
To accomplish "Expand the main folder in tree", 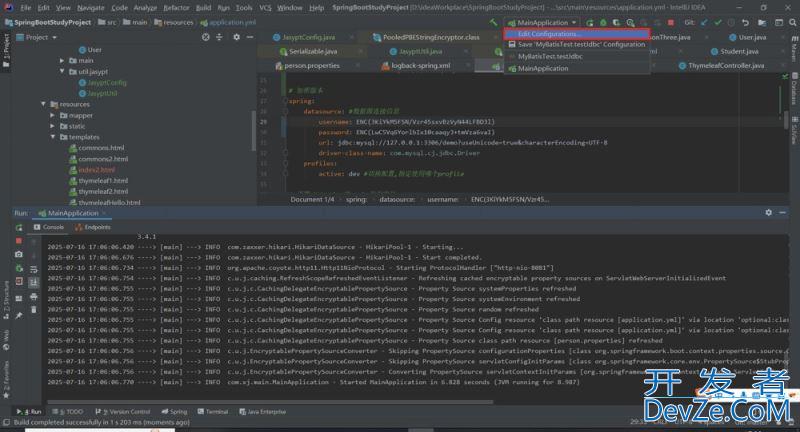I will pyautogui.click(x=62, y=60).
